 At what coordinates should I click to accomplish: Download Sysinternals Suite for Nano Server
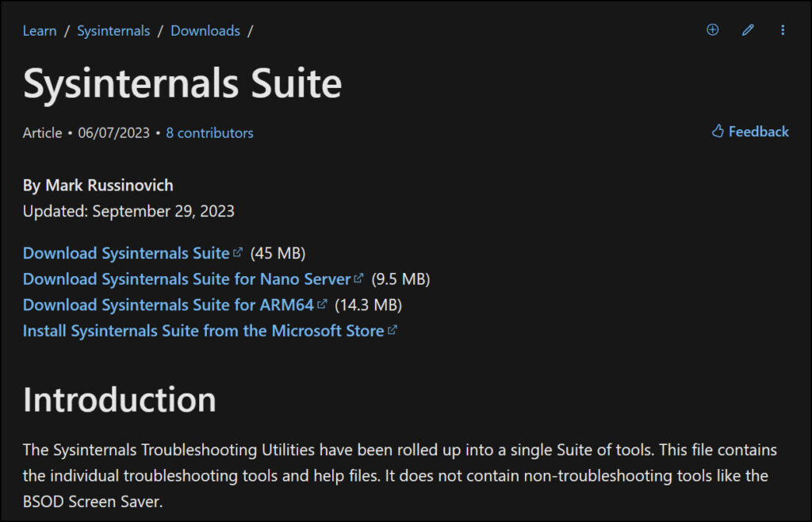(193, 279)
